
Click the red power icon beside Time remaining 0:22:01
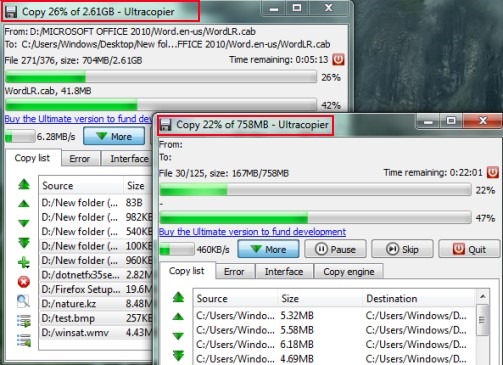coord(493,172)
